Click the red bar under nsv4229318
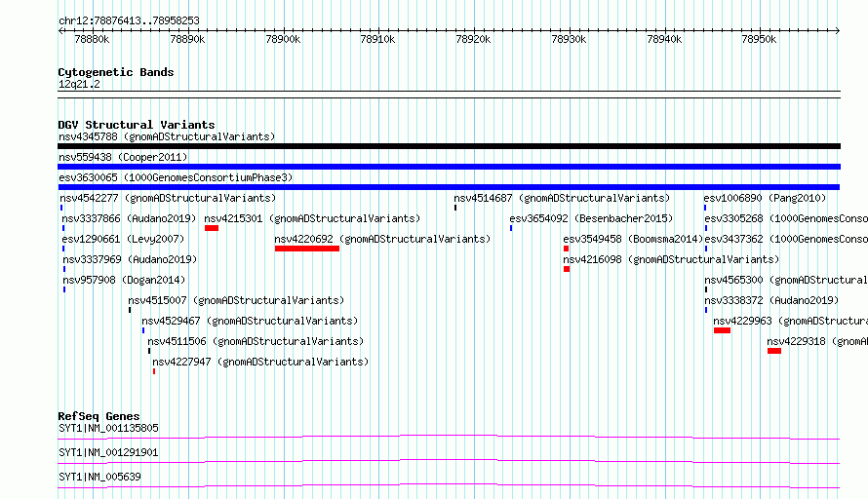 774,351
